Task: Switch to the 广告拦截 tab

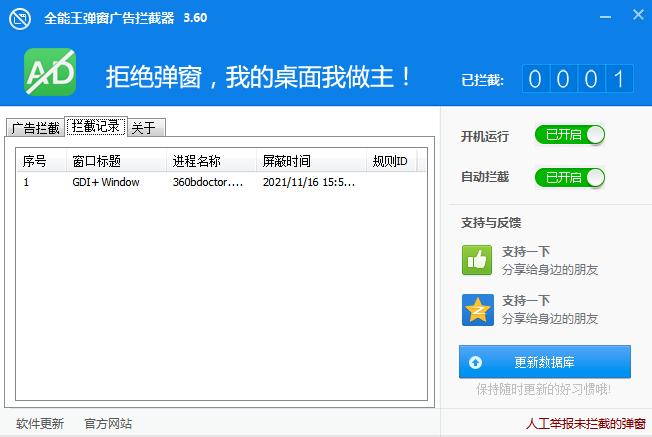Action: pos(35,128)
